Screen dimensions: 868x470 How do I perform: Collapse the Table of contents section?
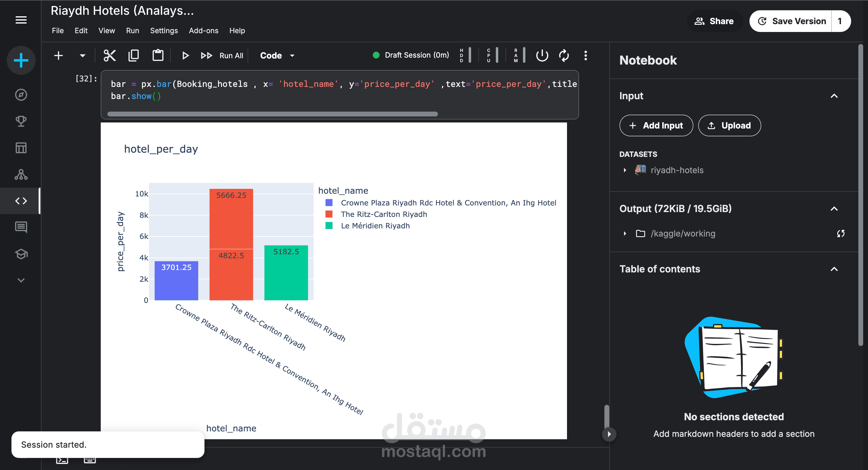coord(834,269)
